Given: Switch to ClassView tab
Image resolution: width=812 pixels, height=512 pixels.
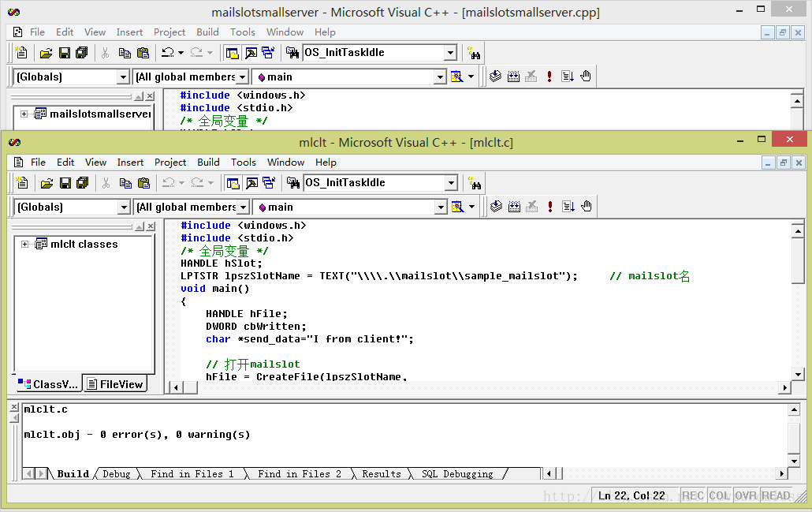Looking at the screenshot, I should tap(48, 384).
